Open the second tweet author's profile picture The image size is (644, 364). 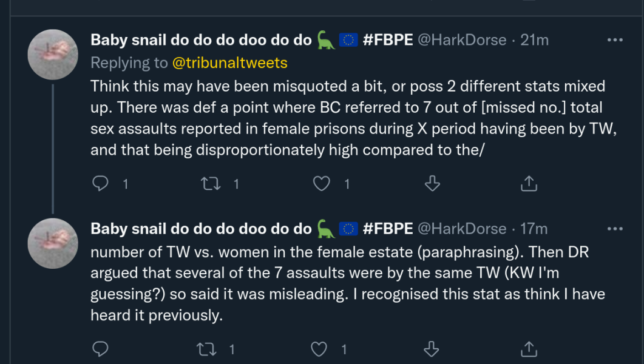(x=53, y=243)
